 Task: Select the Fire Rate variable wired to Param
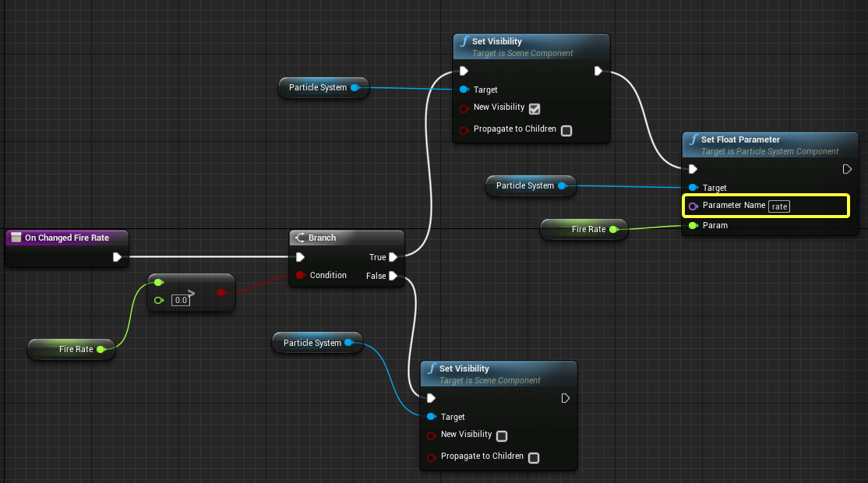coord(583,230)
